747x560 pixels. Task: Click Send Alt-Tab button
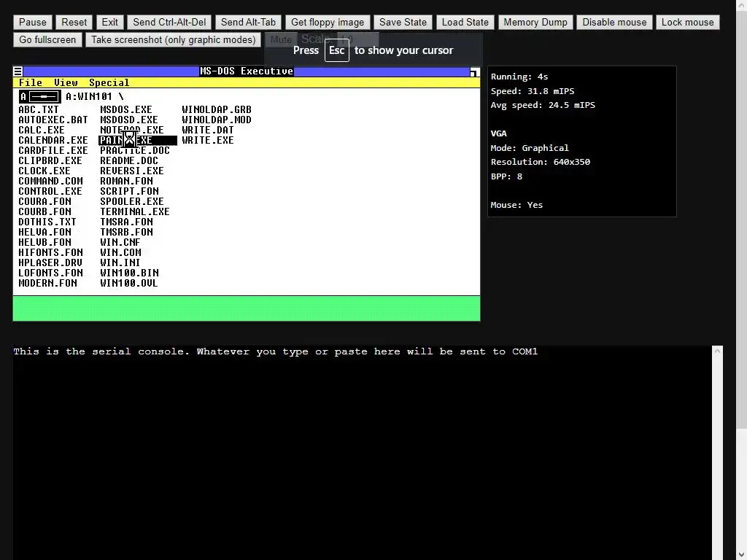[x=248, y=23]
